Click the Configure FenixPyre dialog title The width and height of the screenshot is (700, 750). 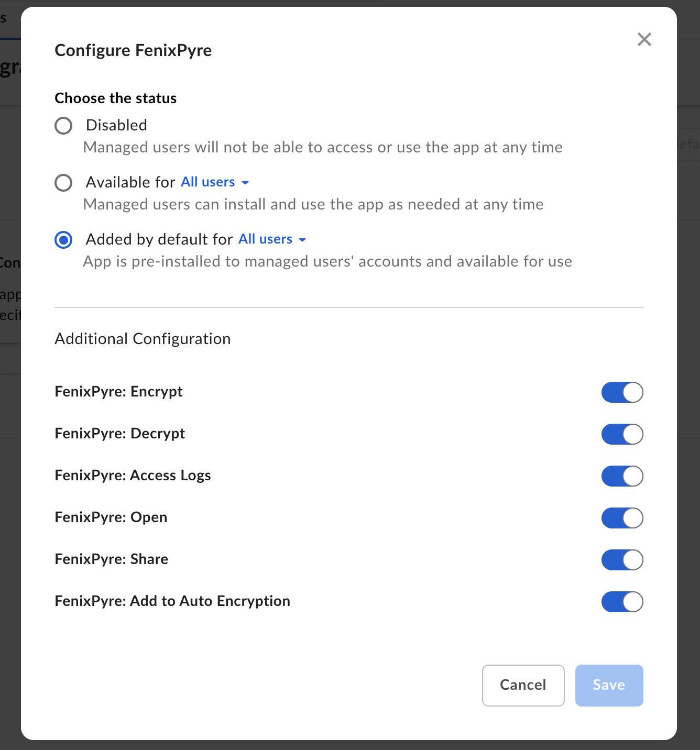pyautogui.click(x=133, y=50)
